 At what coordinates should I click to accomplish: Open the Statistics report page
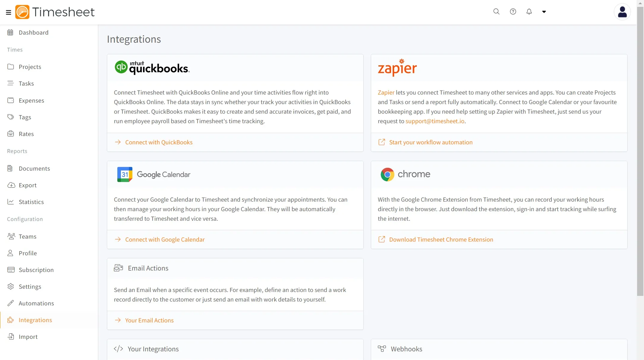tap(31, 202)
